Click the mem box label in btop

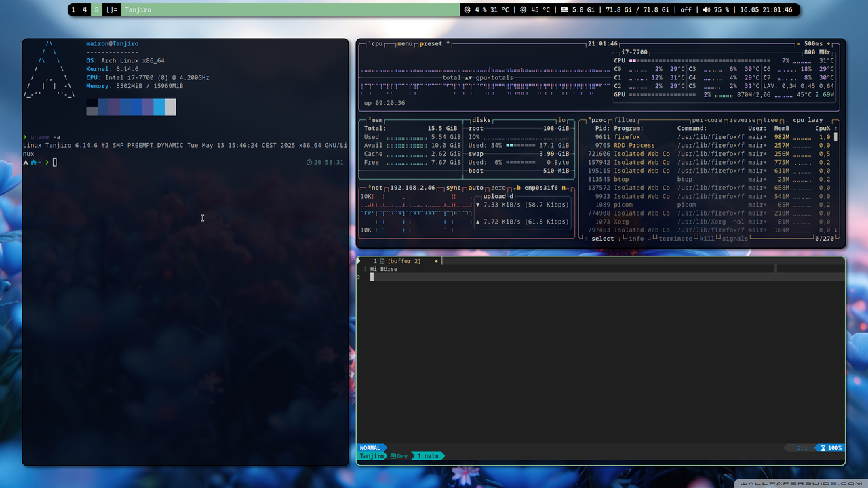(x=375, y=120)
